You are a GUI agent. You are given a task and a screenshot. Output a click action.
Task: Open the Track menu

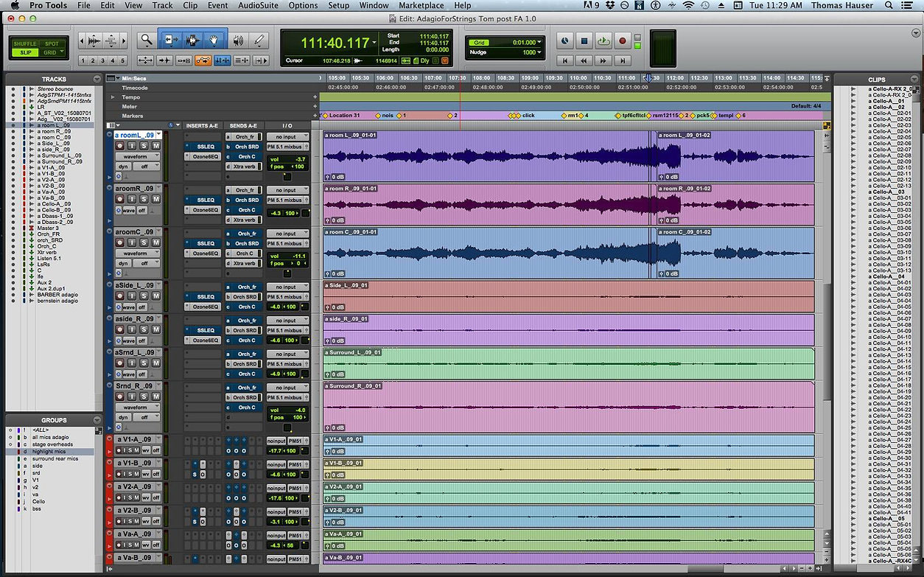click(162, 5)
